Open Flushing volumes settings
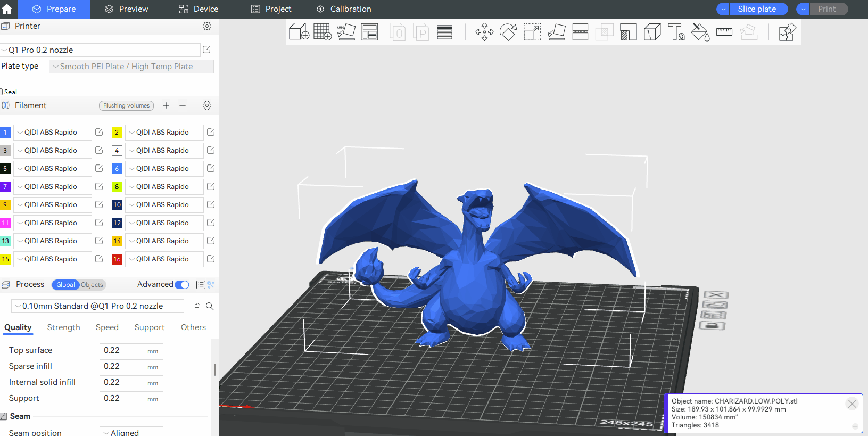The height and width of the screenshot is (436, 868). [x=126, y=105]
